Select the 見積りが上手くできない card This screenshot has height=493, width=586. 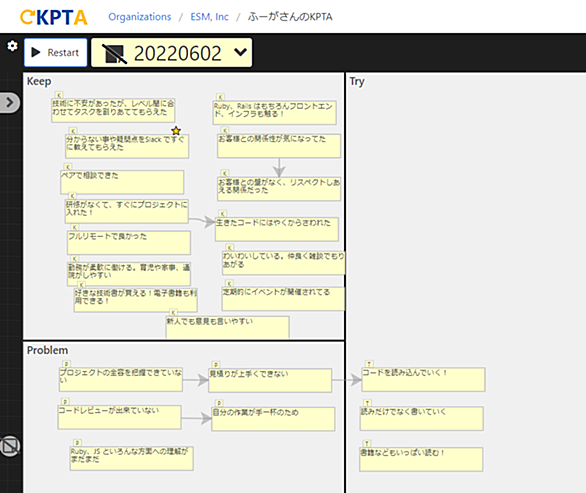point(270,380)
